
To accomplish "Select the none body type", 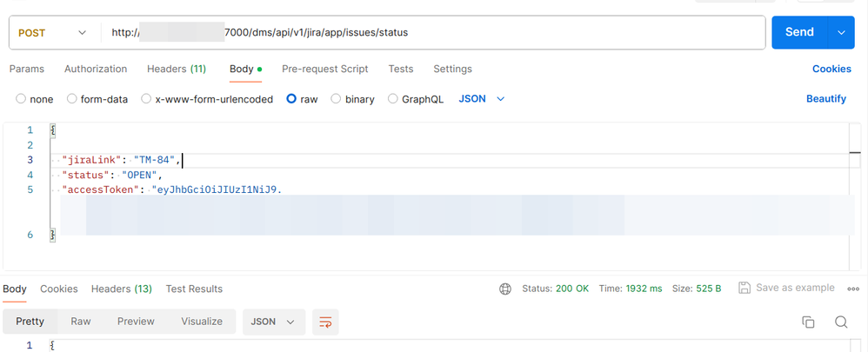I will click(35, 100).
